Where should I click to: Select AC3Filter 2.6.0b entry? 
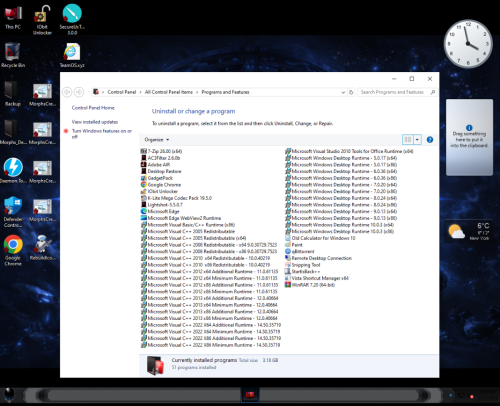pyautogui.click(x=160, y=158)
